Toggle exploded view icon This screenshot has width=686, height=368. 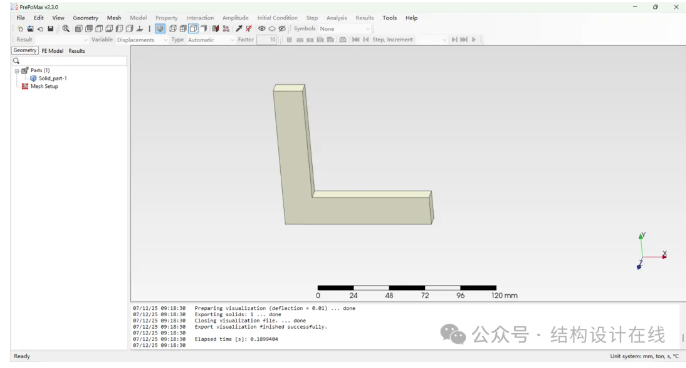(x=226, y=29)
